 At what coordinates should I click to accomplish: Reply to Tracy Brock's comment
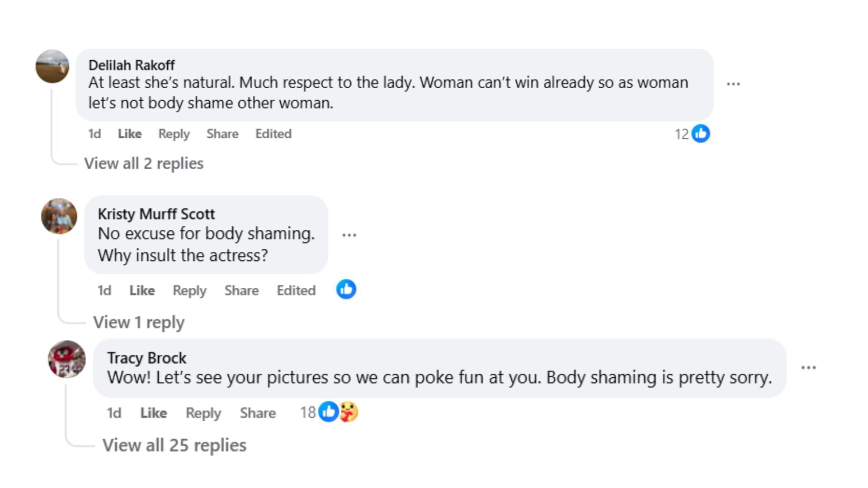click(203, 413)
